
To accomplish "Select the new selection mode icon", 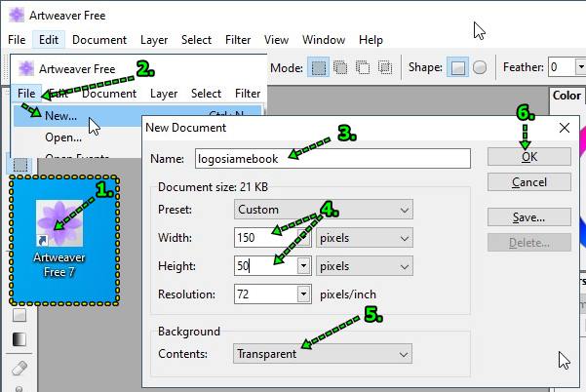I will click(x=319, y=67).
